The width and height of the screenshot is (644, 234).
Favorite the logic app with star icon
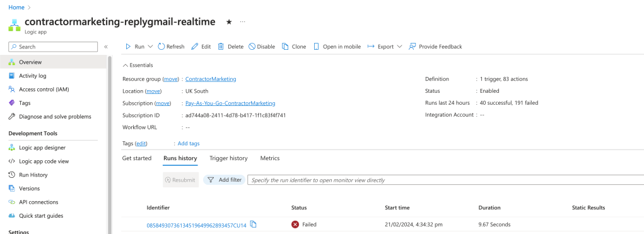[229, 22]
